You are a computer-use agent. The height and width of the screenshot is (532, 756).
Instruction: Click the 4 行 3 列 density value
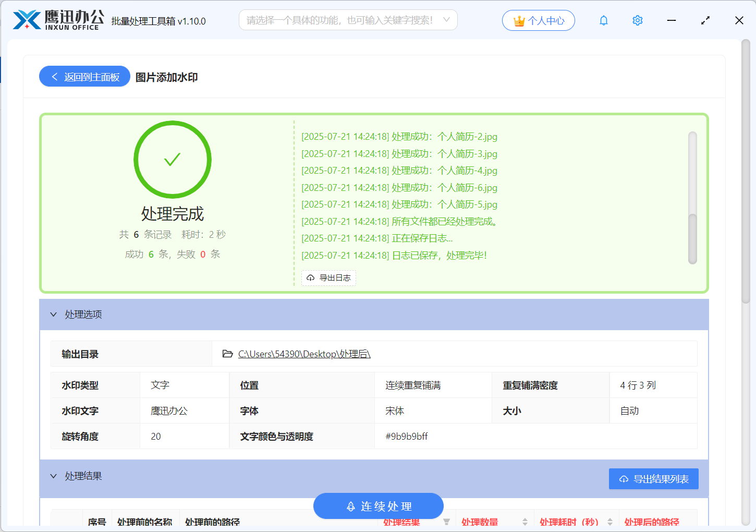638,385
